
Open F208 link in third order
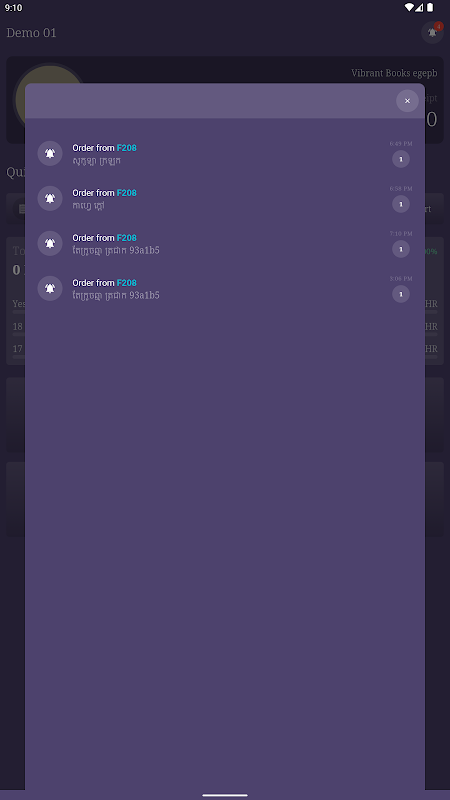point(127,238)
